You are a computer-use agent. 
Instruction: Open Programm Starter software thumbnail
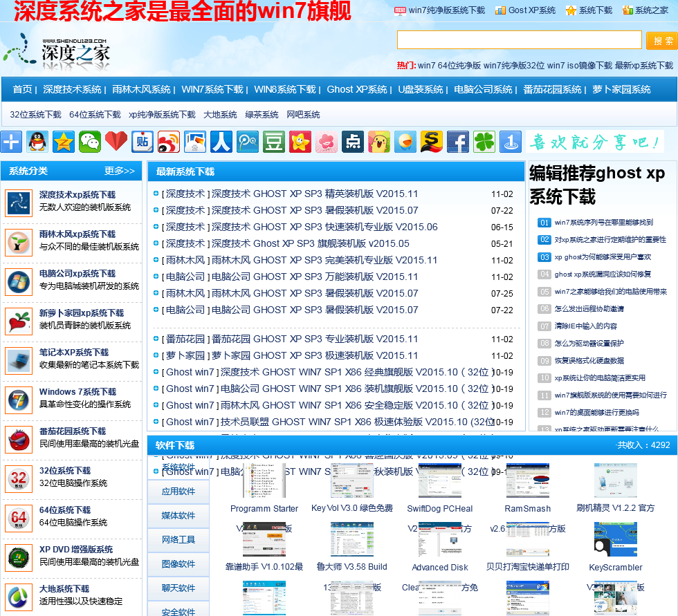[x=264, y=480]
